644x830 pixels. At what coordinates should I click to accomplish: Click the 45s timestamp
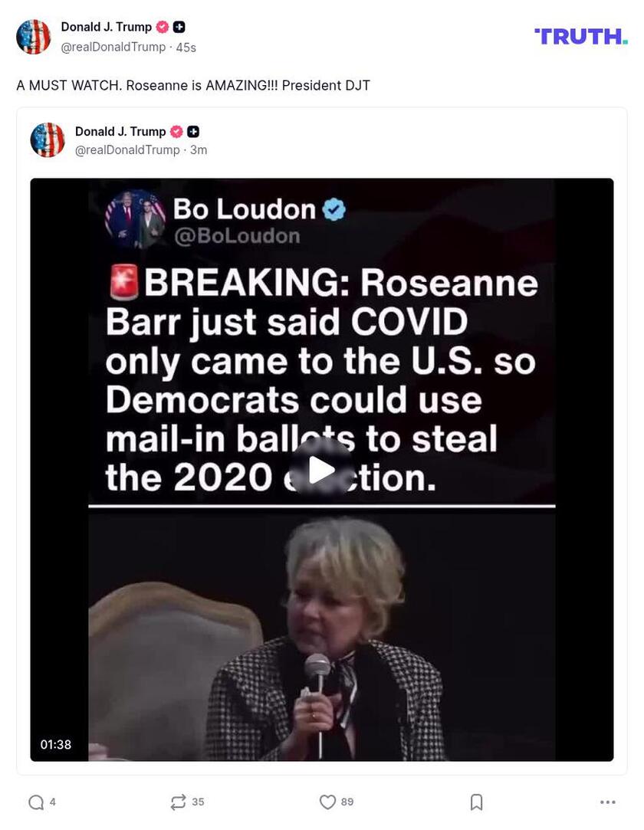[186, 47]
